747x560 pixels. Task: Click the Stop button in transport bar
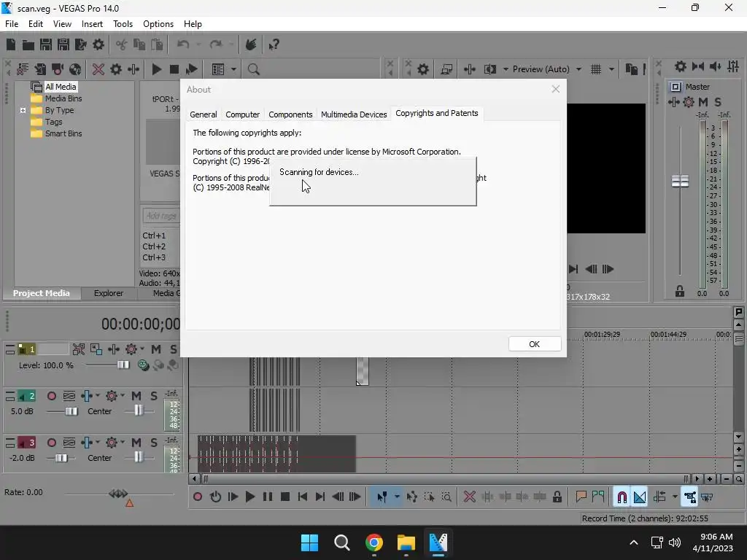click(x=285, y=497)
